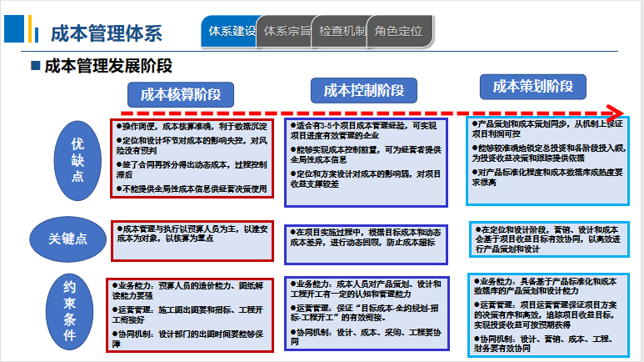
Task: Go to the 角色定位 tab
Action: tap(399, 31)
